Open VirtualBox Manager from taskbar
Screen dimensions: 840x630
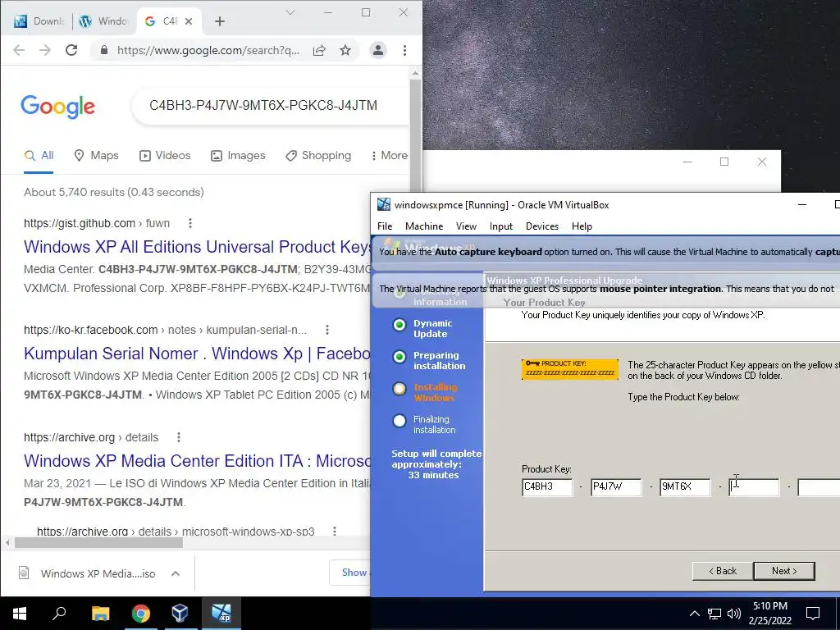[x=180, y=614]
